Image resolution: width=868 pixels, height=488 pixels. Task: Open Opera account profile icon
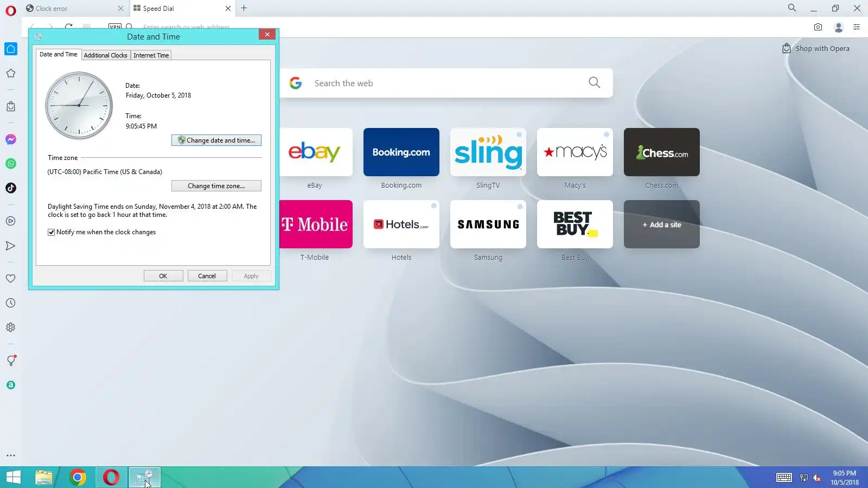839,27
